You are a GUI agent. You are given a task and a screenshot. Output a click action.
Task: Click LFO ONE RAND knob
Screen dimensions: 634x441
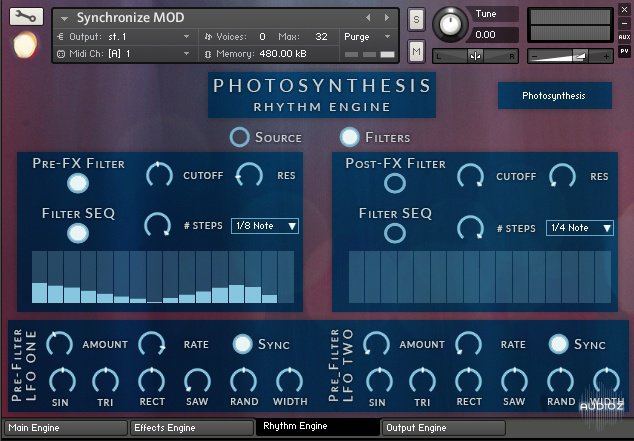tap(243, 381)
